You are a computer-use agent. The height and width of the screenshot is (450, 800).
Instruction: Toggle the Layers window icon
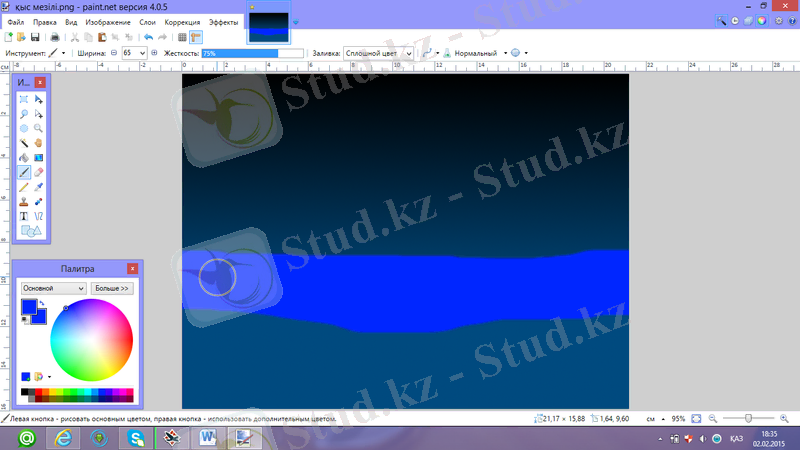(749, 21)
